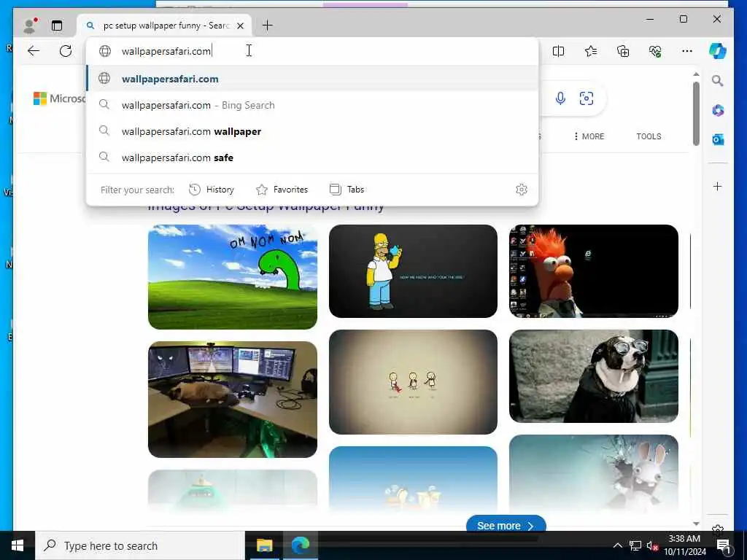Open a new tab with plus button
The image size is (747, 560).
pos(268,26)
